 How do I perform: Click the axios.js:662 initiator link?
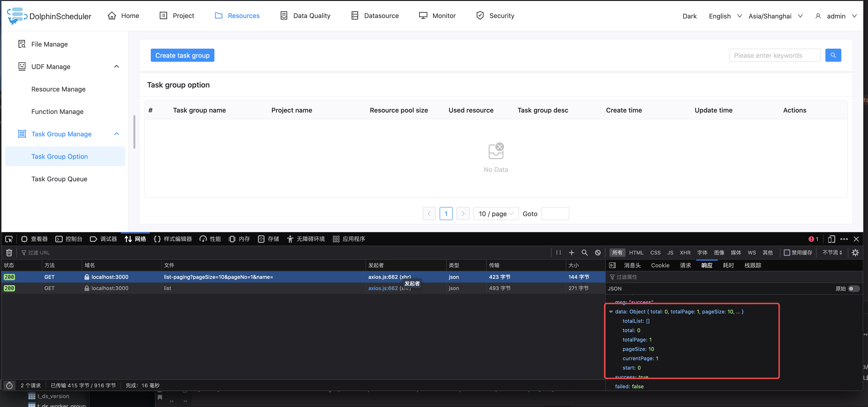click(x=383, y=288)
